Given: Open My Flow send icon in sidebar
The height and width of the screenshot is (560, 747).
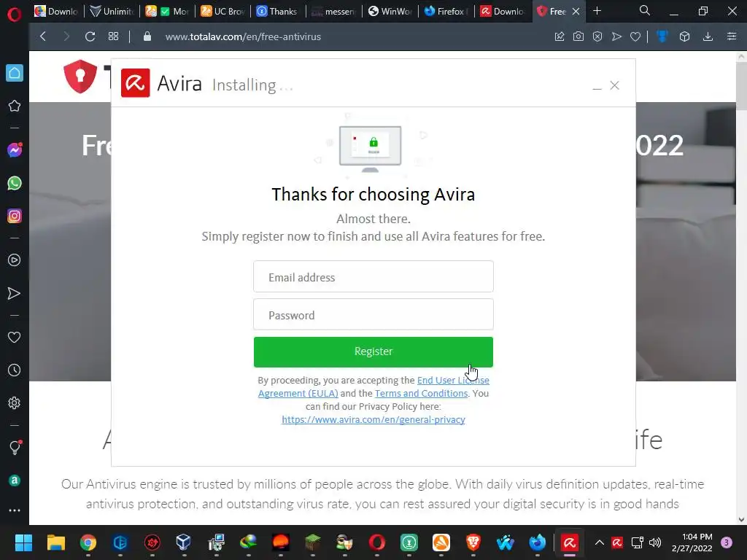Looking at the screenshot, I should pyautogui.click(x=15, y=293).
